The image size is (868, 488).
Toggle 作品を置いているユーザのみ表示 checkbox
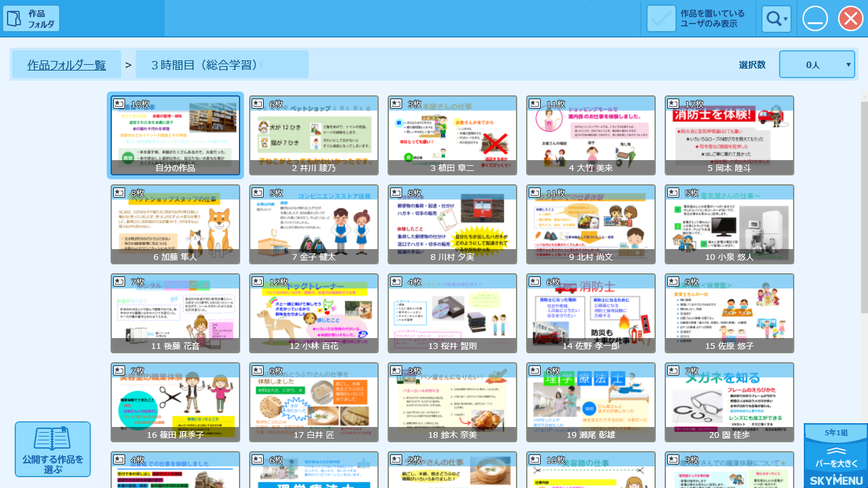661,18
